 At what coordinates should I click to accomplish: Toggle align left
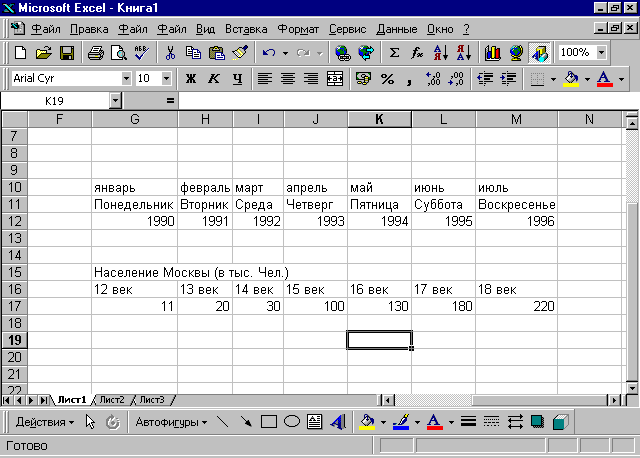pyautogui.click(x=264, y=78)
